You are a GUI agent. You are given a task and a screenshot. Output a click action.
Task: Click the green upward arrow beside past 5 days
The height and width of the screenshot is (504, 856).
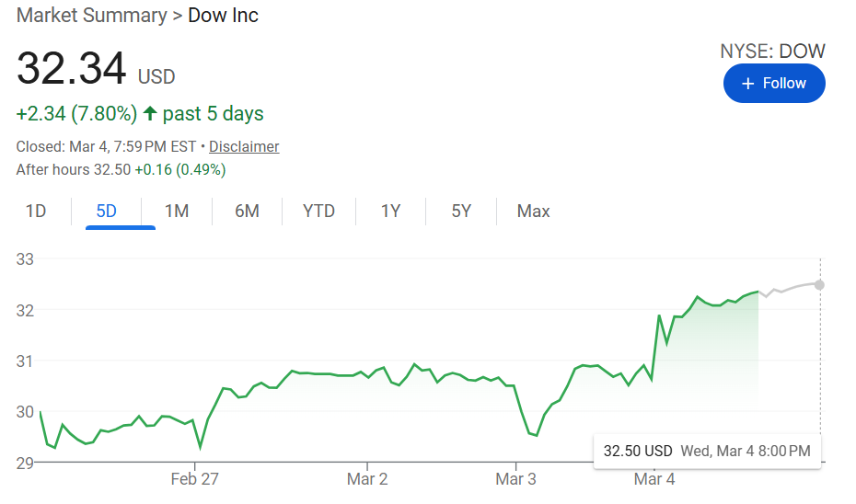(x=150, y=114)
